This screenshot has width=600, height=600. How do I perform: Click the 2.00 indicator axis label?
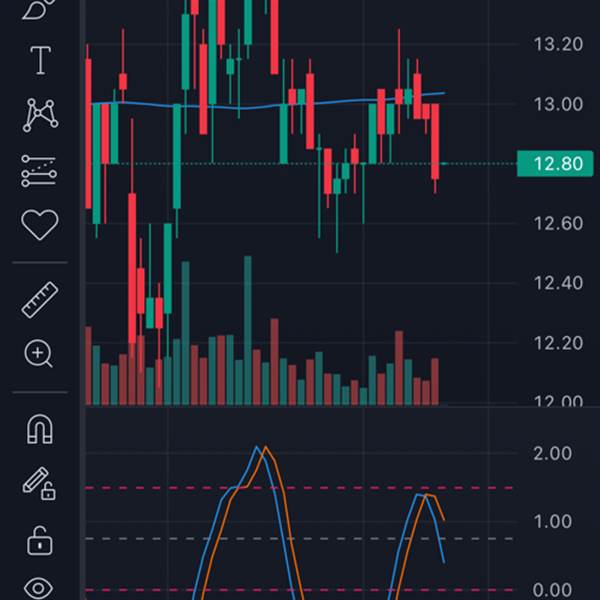(x=553, y=453)
